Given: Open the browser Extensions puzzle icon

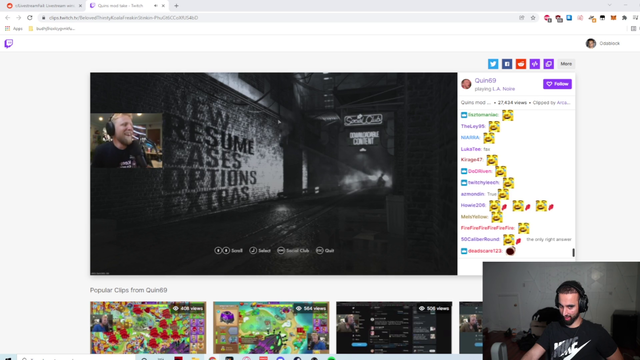Looking at the screenshot, I should tap(624, 18).
